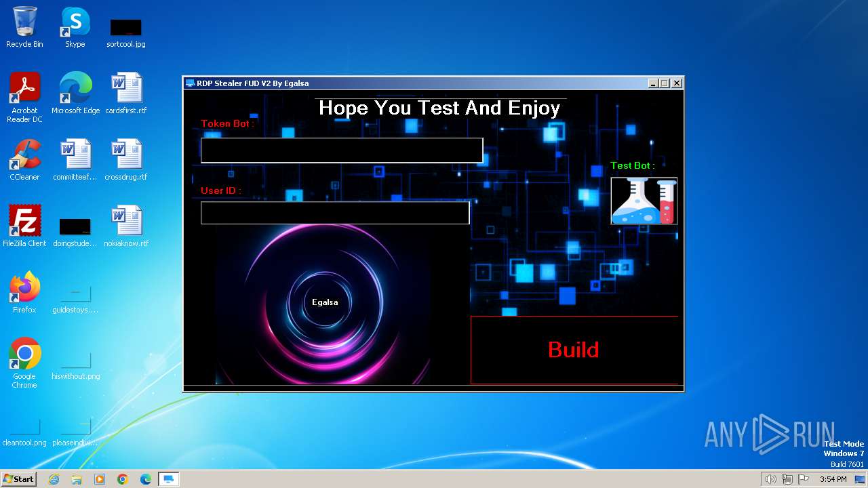868x488 pixels.
Task: Open File Explorer from taskbar
Action: 77,479
